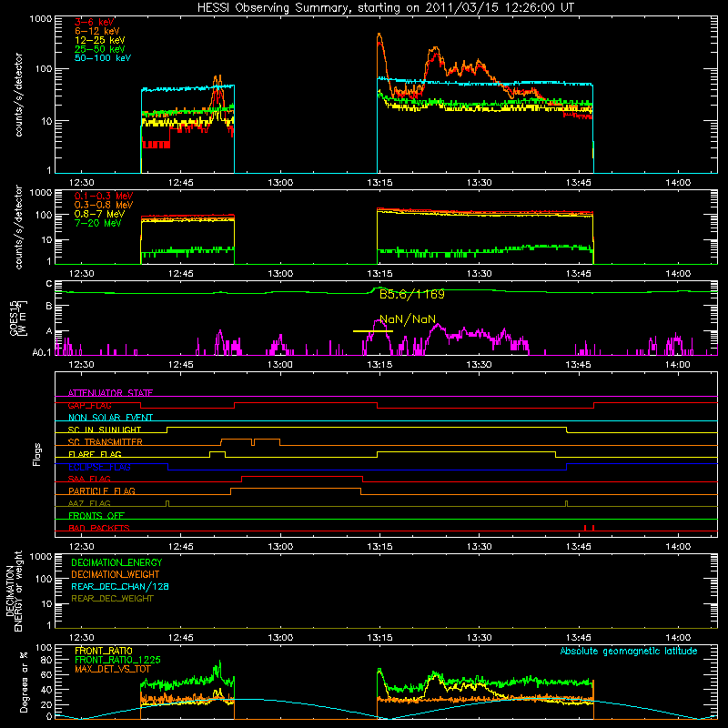Screen dimensions: 728x728
Task: Select the MAX_DET_VS_TOT legend label
Action: 113,669
